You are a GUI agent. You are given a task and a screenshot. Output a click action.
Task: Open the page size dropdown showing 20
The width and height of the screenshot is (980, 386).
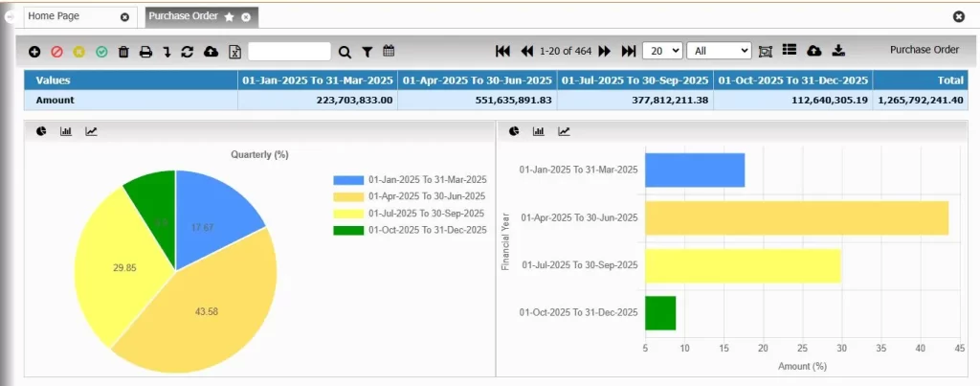[662, 51]
